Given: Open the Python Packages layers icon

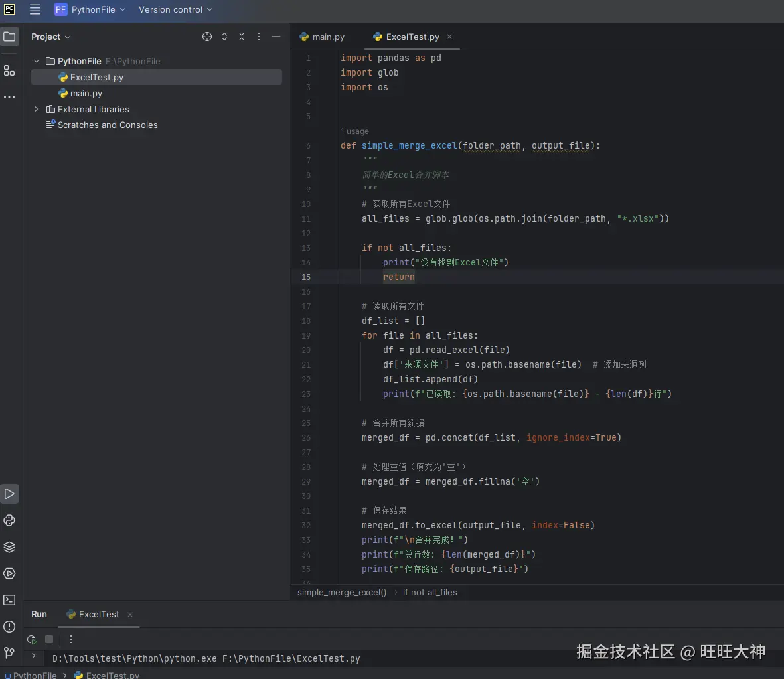Looking at the screenshot, I should click(x=9, y=547).
